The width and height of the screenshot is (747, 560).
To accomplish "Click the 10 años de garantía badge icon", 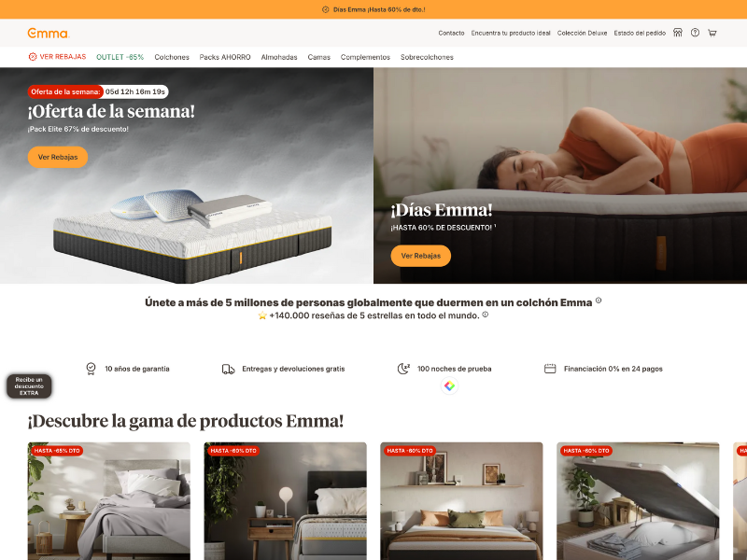I will point(91,369).
